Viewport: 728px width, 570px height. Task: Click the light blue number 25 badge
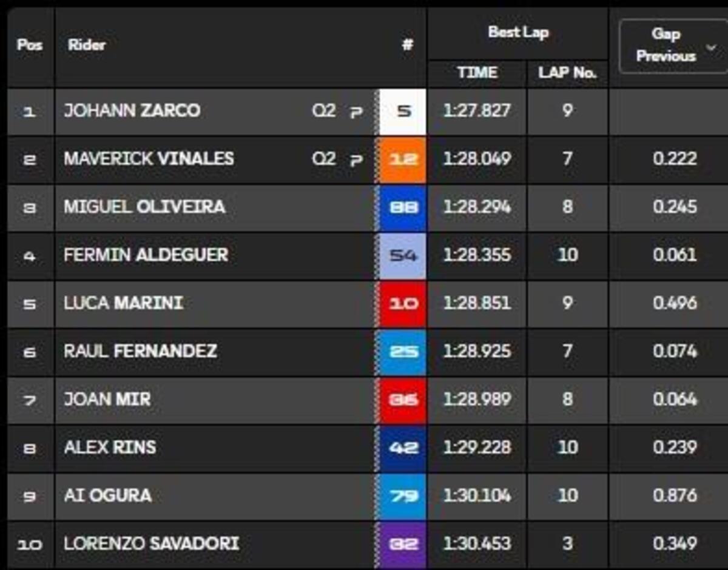point(403,351)
